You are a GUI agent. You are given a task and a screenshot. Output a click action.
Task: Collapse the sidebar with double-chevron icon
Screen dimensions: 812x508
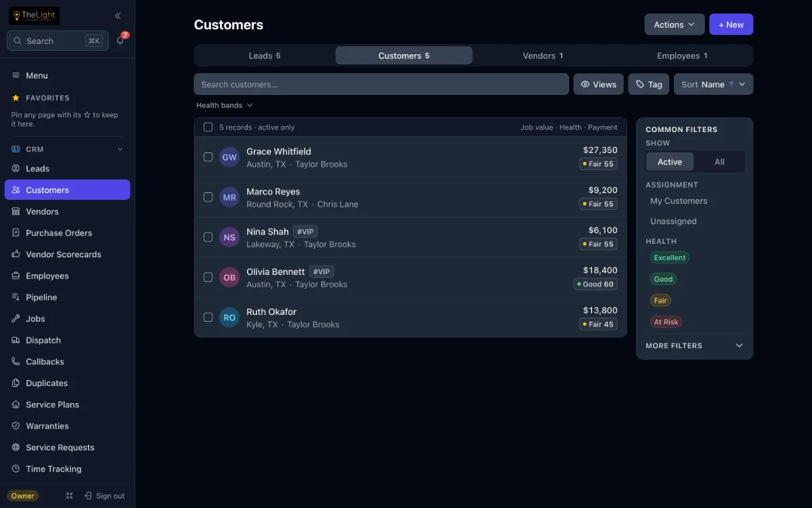click(118, 16)
